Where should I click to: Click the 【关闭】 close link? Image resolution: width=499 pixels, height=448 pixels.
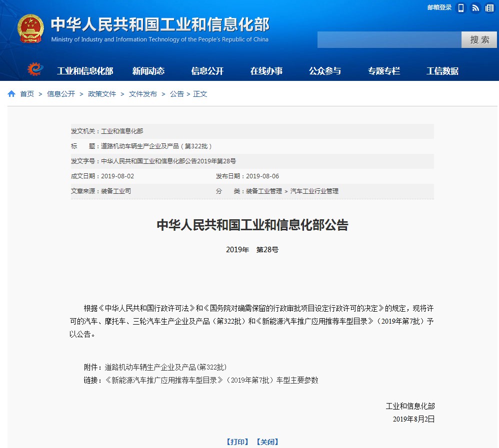pyautogui.click(x=267, y=442)
